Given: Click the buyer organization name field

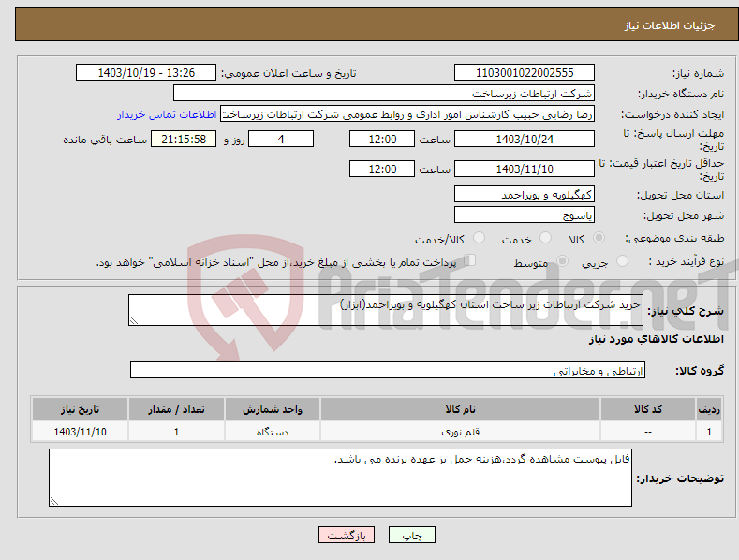Looking at the screenshot, I should coord(384,94).
